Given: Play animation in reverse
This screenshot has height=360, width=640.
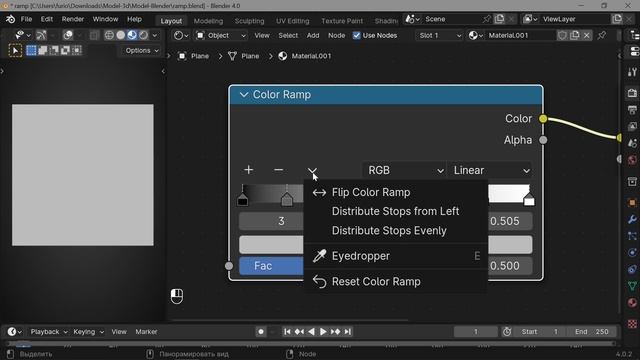Looking at the screenshot, I should [311, 332].
